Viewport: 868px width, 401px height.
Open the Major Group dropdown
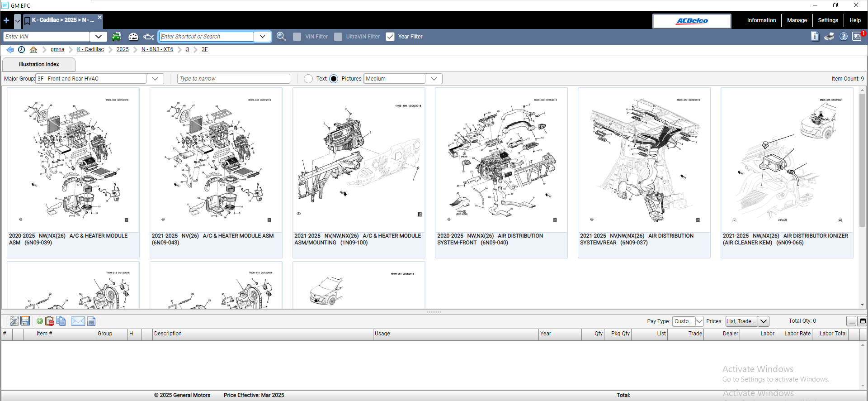(155, 79)
